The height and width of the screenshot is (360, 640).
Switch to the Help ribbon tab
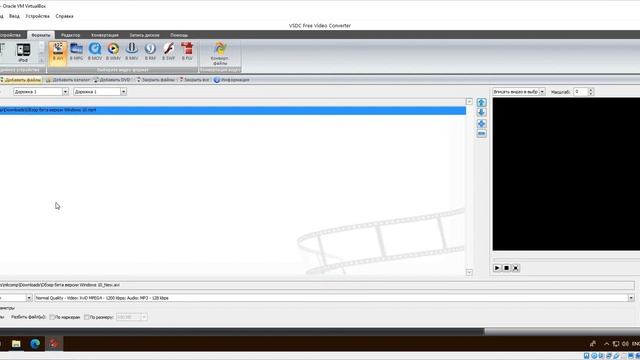[x=179, y=35]
